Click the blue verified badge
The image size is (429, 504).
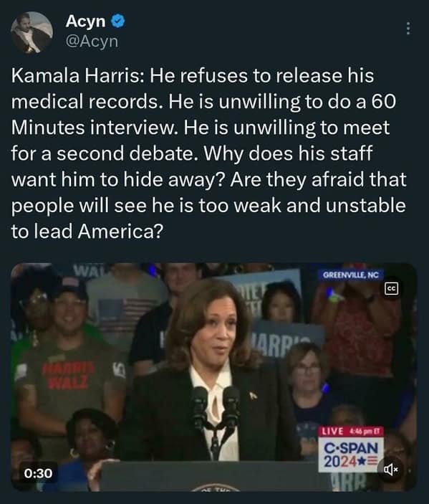[118, 22]
